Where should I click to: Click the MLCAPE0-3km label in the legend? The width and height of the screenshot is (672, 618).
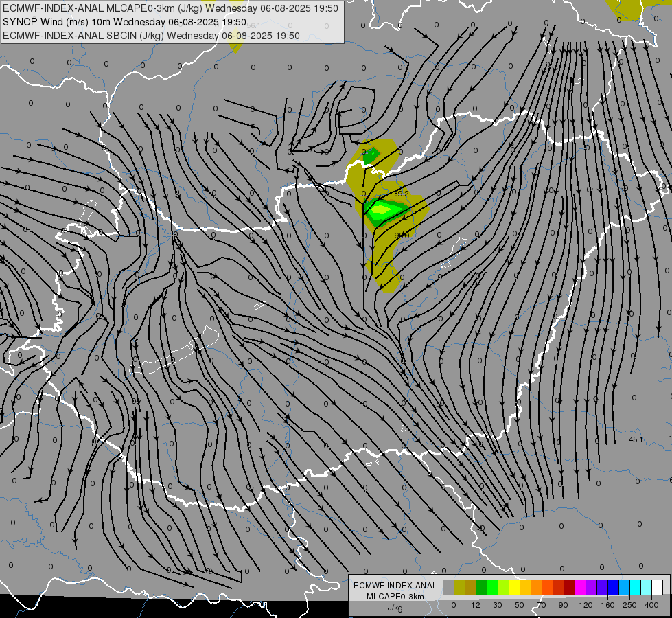pyautogui.click(x=395, y=597)
